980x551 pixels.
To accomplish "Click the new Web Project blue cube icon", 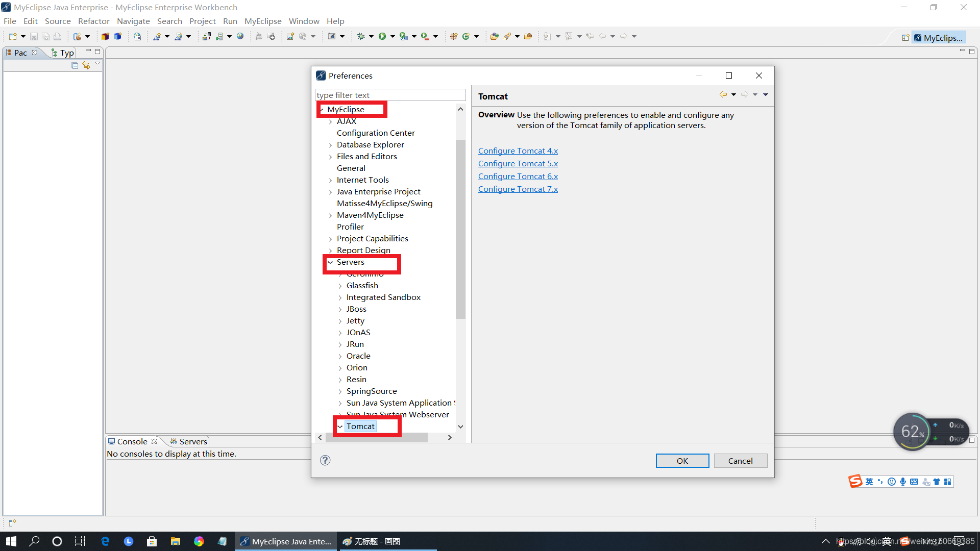I will click(117, 36).
